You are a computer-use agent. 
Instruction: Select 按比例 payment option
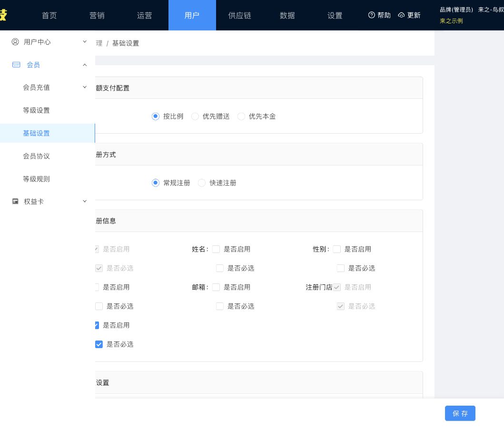156,116
